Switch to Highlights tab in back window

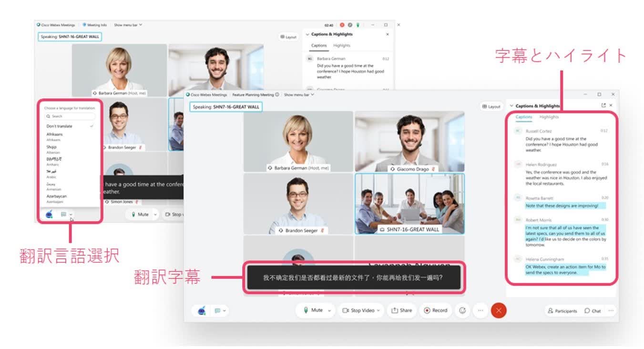click(342, 46)
